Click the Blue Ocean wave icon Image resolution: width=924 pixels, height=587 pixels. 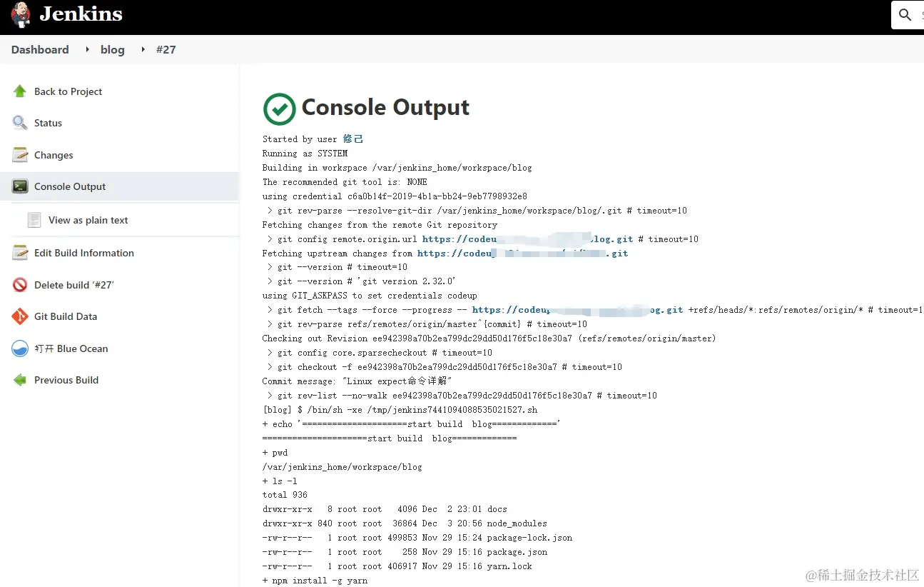[20, 348]
